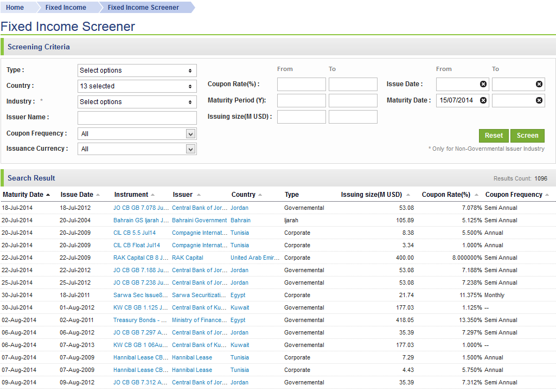556x392 pixels.
Task: Open JO CB GB 7.078 instrument link
Action: click(141, 208)
